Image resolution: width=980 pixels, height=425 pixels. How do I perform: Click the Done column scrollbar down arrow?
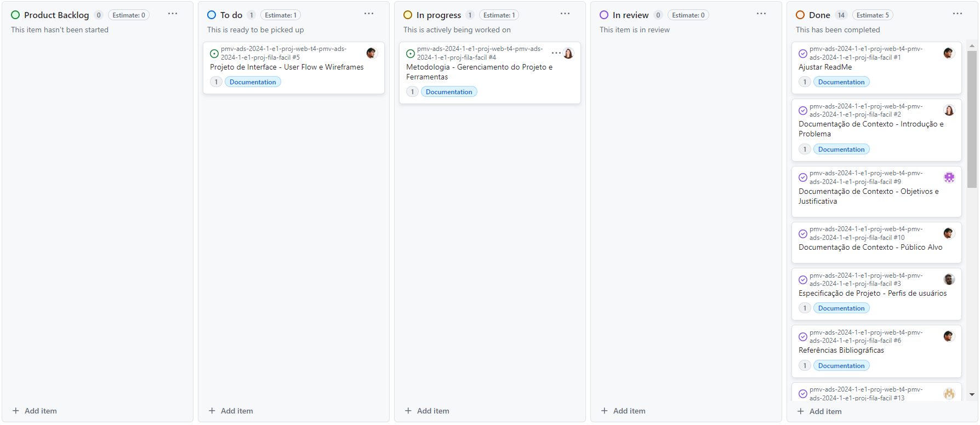(972, 394)
